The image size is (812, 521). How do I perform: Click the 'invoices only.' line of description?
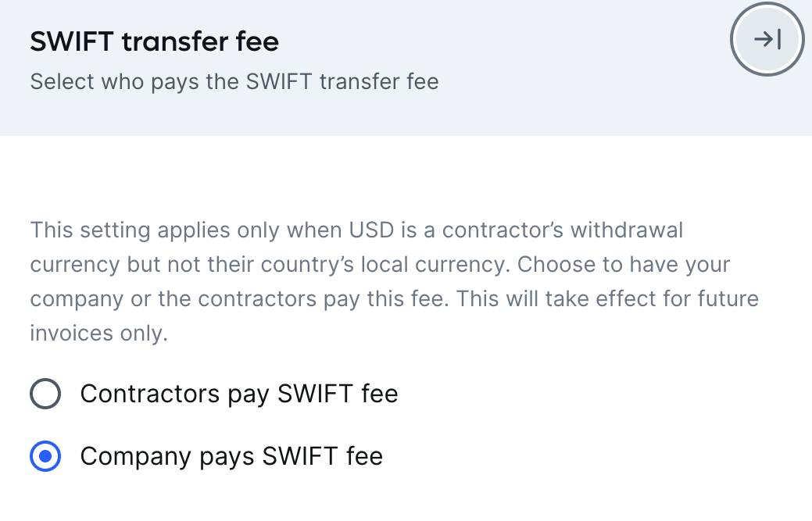point(99,334)
